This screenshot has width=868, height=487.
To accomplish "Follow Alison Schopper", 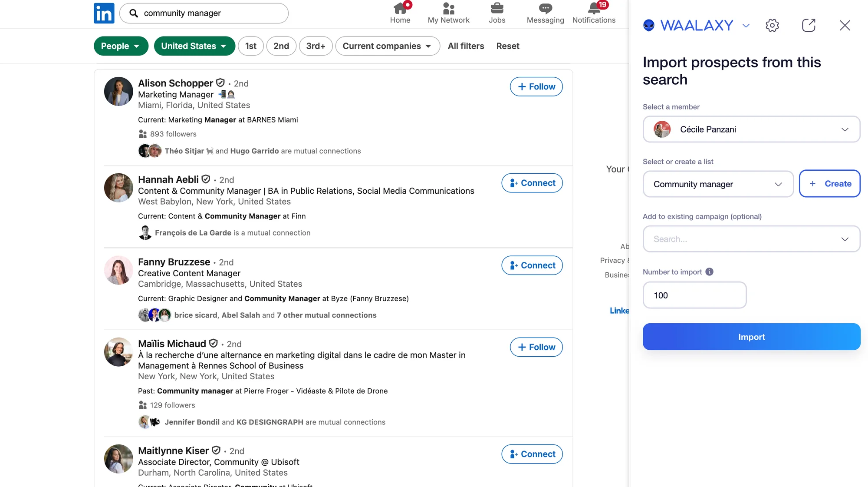I will [536, 86].
